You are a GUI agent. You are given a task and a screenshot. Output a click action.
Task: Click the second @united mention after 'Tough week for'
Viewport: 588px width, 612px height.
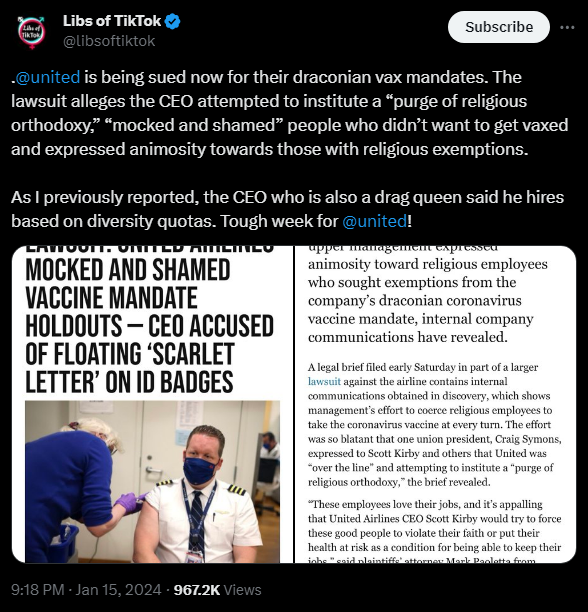pyautogui.click(x=375, y=221)
